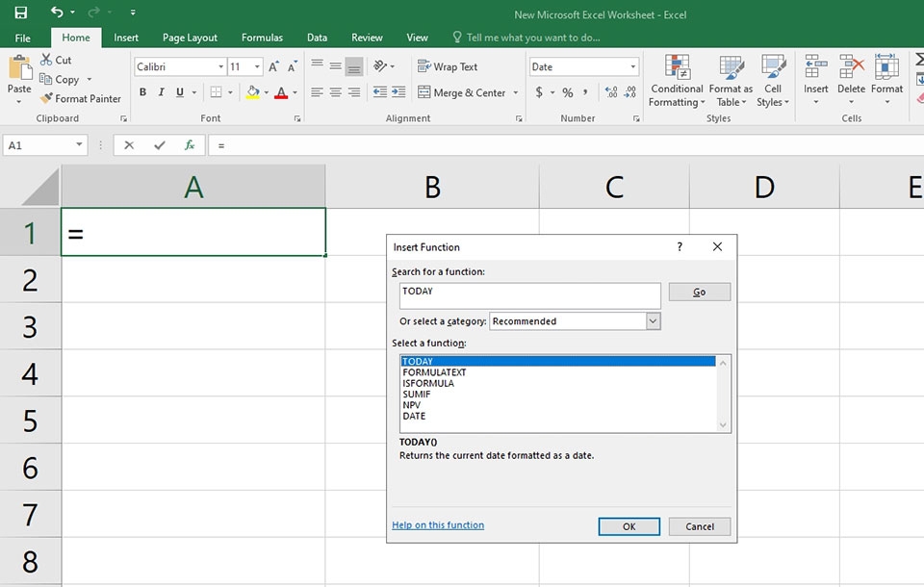This screenshot has height=587, width=924.
Task: Apply red Font Color letter A
Action: (281, 92)
